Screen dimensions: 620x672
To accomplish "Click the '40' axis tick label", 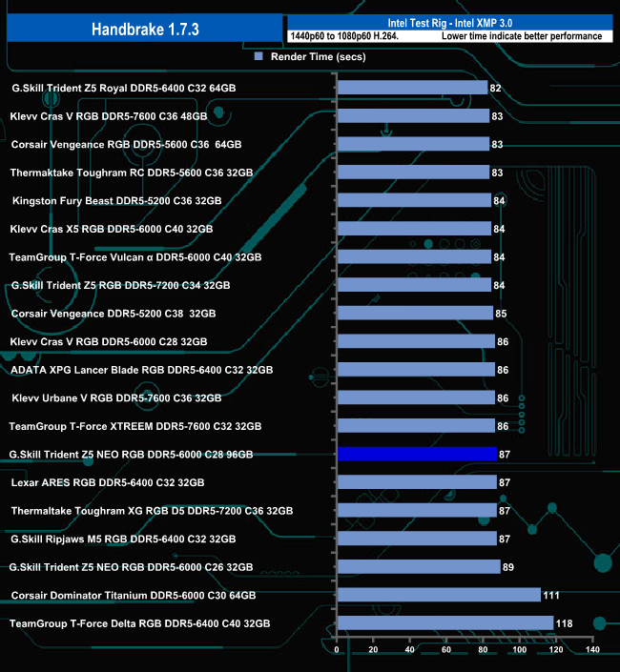I will pos(409,650).
